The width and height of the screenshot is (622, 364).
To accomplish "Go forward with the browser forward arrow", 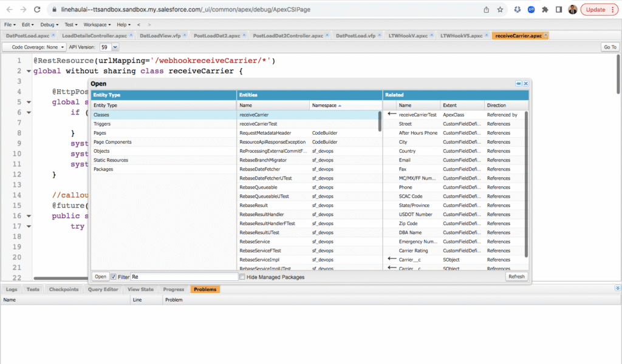I will [24, 10].
